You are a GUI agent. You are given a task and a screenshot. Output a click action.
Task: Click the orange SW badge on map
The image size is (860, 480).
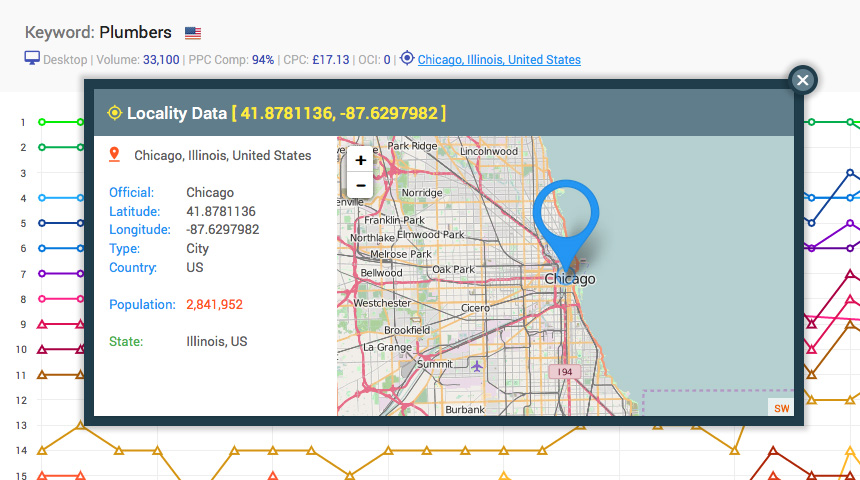(781, 408)
